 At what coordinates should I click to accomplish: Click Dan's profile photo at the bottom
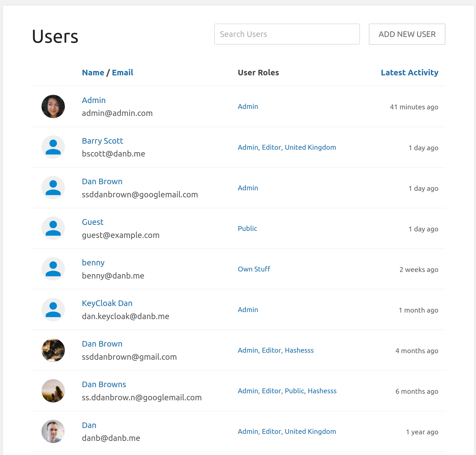click(53, 431)
